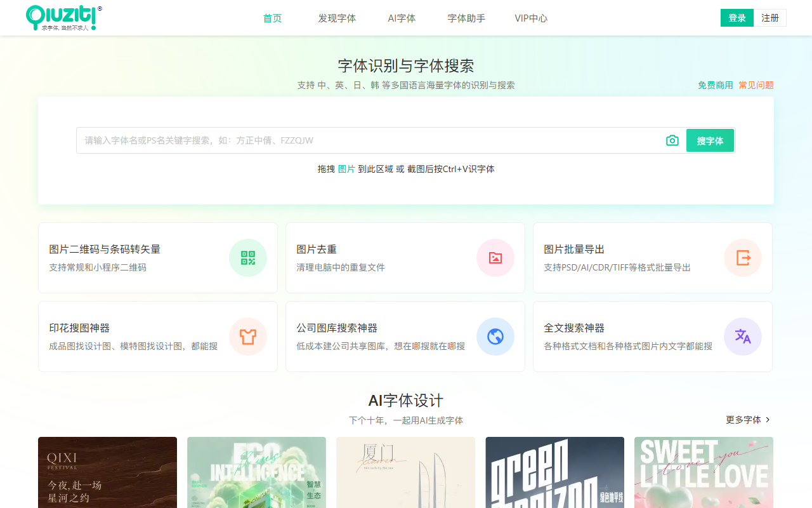Click the purple translate full-text icon

743,337
